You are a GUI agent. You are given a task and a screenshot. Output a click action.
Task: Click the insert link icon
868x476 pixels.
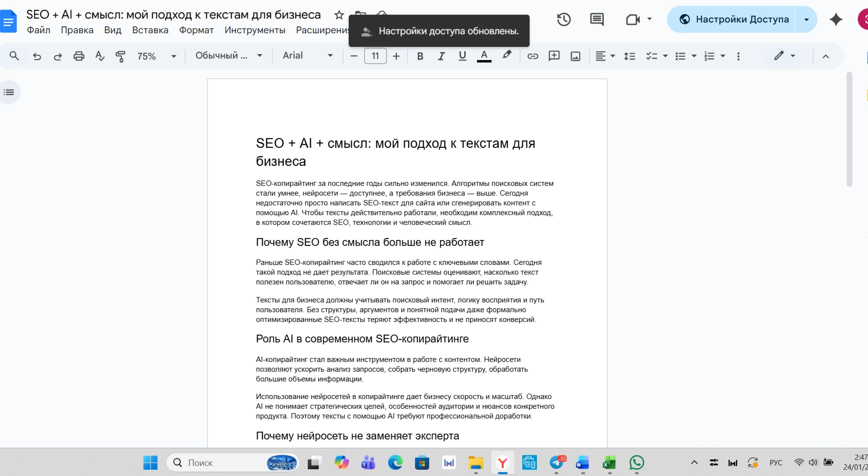pos(533,56)
